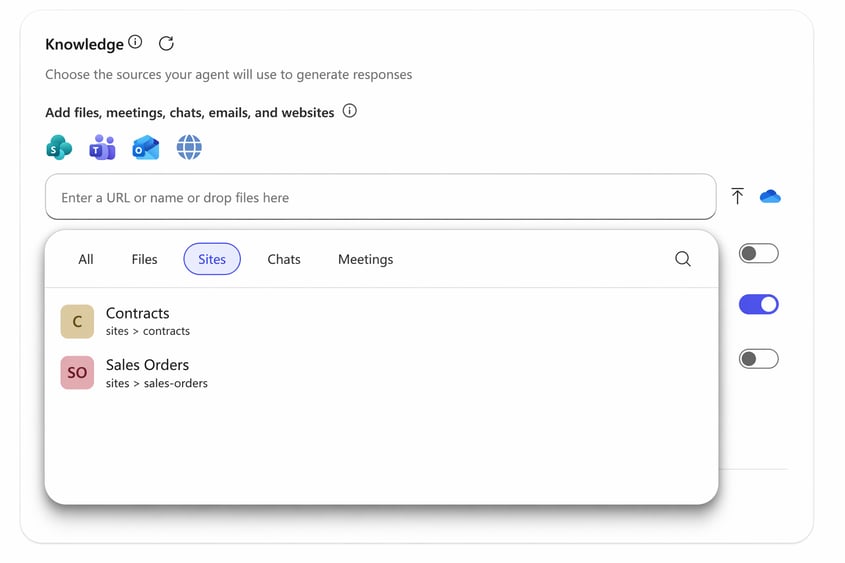845x563 pixels.
Task: Click the Contracts site letter C avatar
Action: click(x=77, y=322)
